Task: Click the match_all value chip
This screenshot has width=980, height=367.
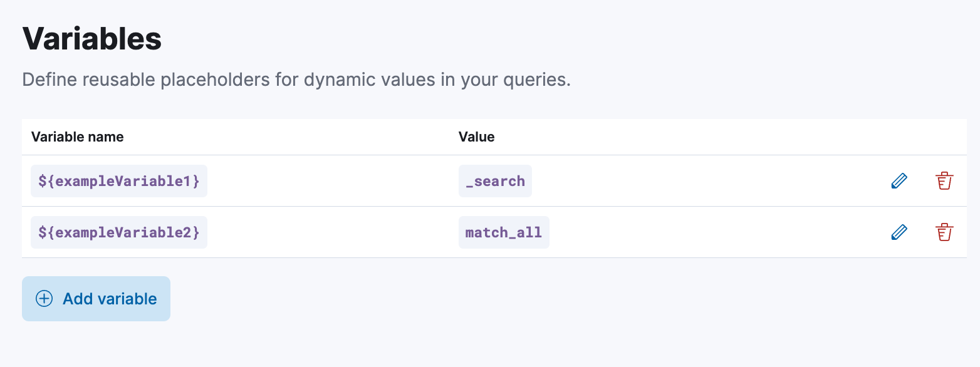Action: pos(504,232)
